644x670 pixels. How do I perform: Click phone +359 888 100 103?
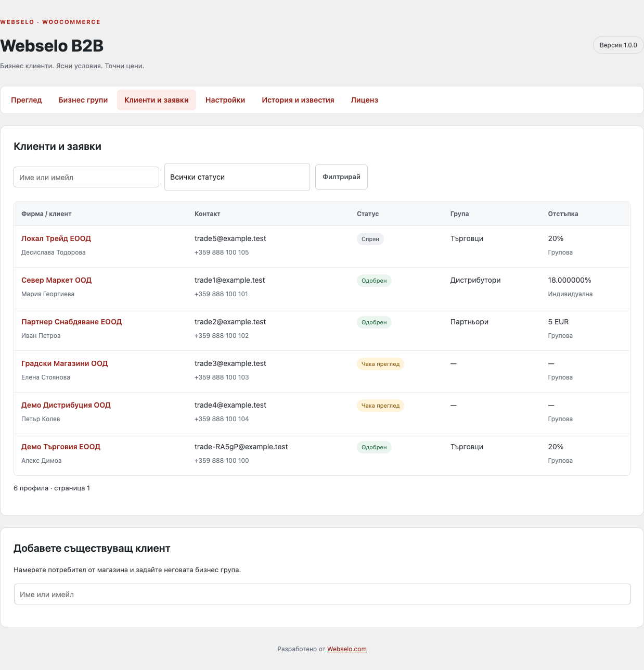pyautogui.click(x=222, y=377)
